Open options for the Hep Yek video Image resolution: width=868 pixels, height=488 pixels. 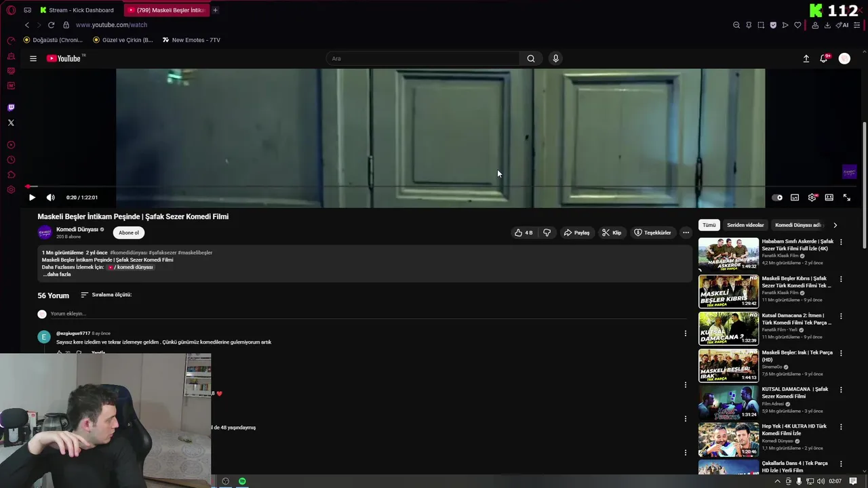(x=841, y=427)
